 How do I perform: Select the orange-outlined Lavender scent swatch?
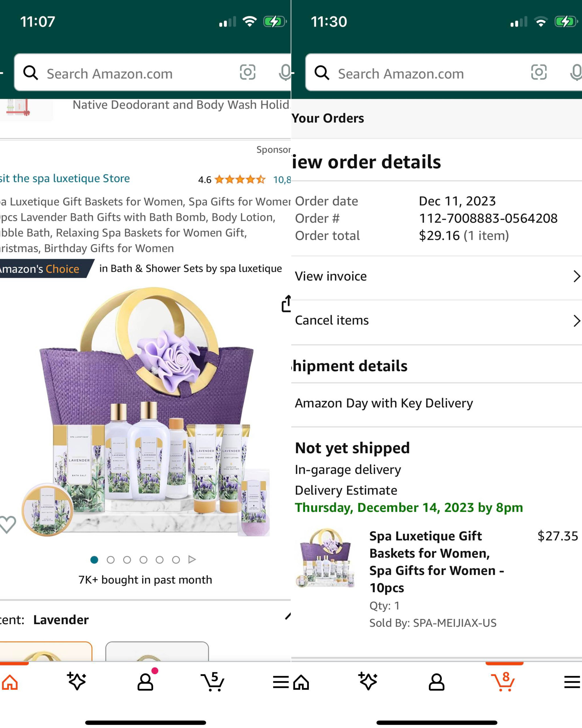46,652
